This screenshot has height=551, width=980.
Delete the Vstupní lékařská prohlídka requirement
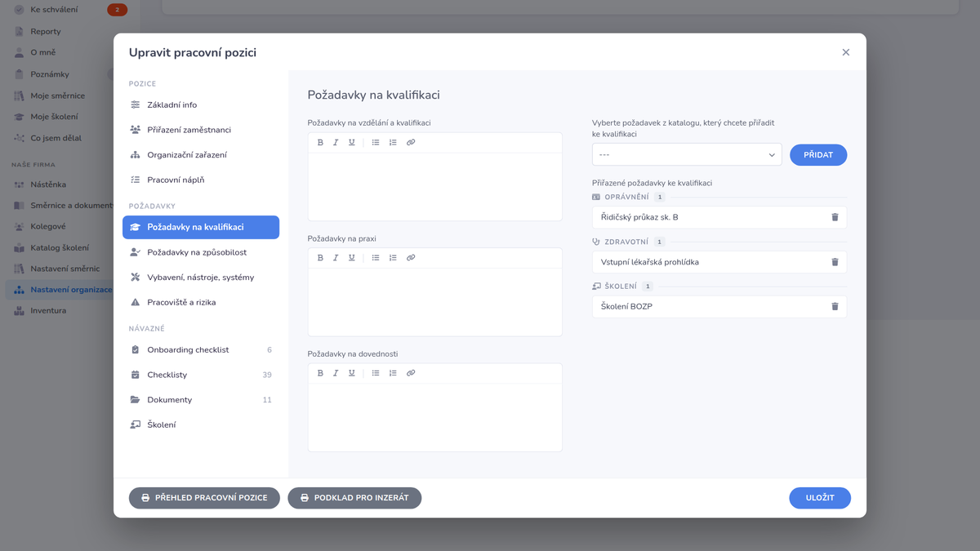click(835, 262)
